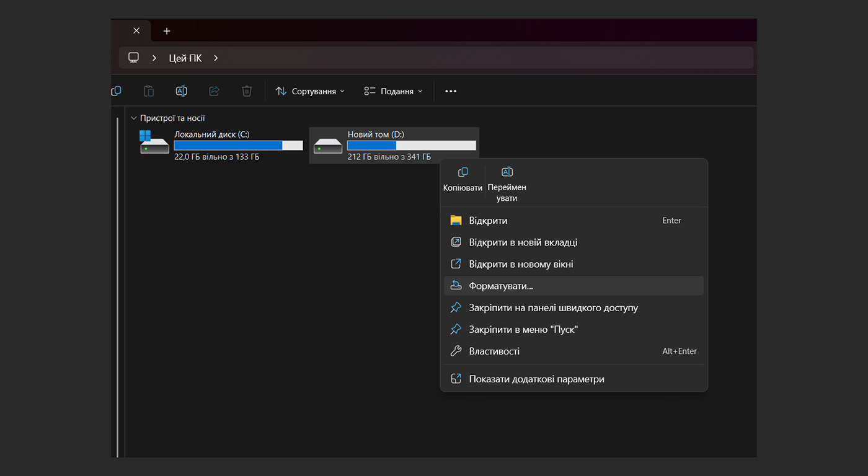Click the This PC monitor icon in the address bar
The image size is (868, 476).
click(133, 58)
